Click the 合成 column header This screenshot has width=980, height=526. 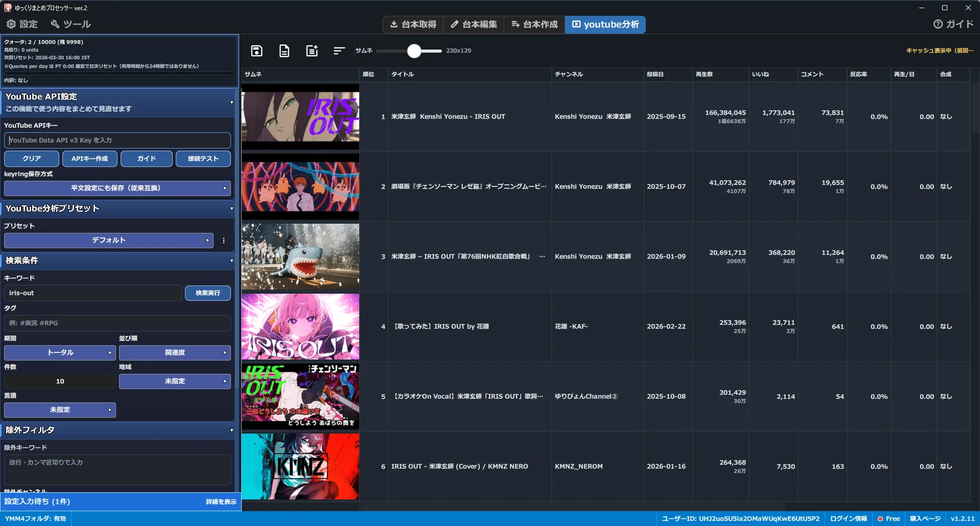(x=953, y=75)
